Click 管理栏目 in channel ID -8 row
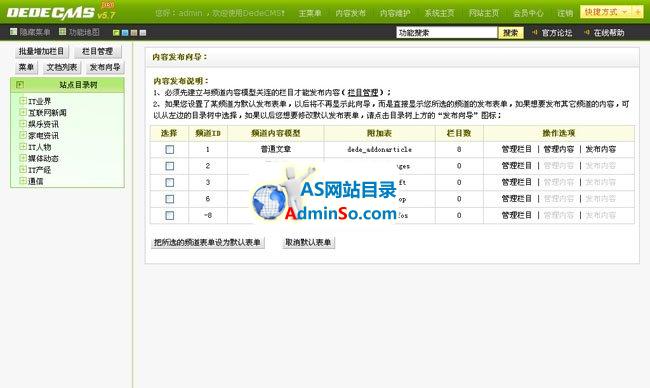Screen dimensions: 650x388 point(517,216)
